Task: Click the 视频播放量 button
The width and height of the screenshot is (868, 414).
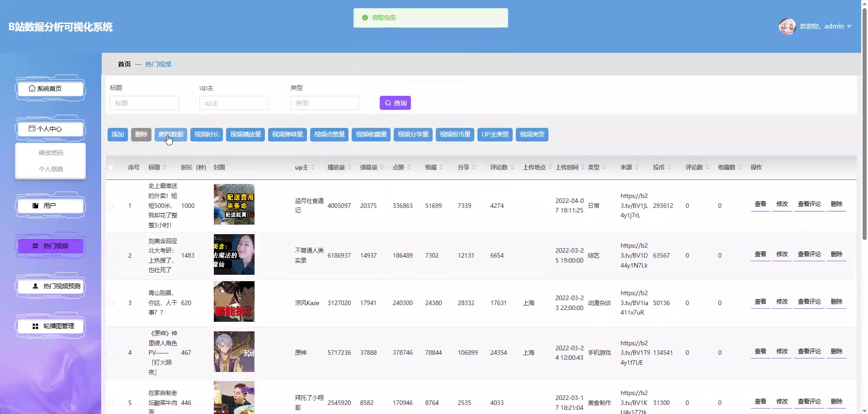Action: pos(245,135)
